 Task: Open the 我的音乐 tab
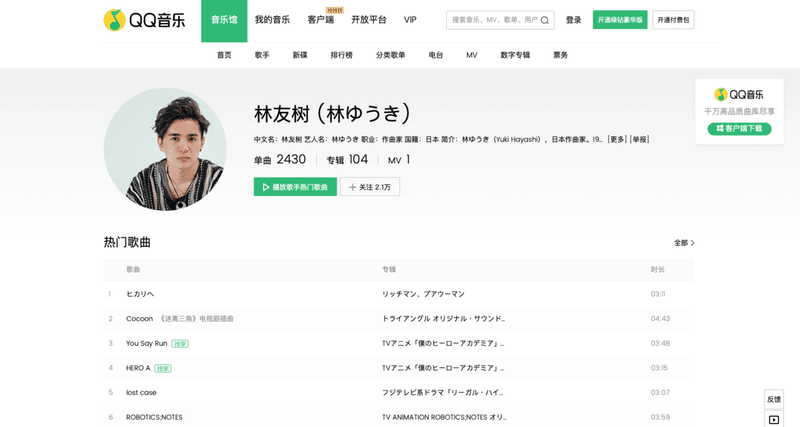272,20
